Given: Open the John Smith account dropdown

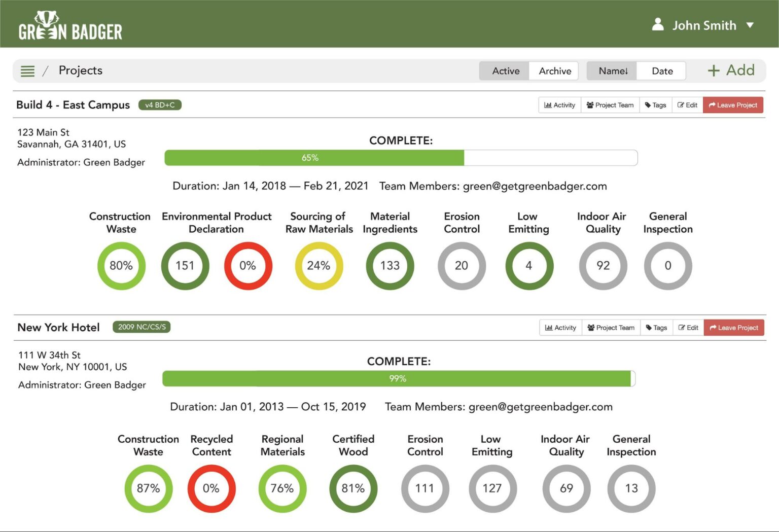Looking at the screenshot, I should [750, 25].
